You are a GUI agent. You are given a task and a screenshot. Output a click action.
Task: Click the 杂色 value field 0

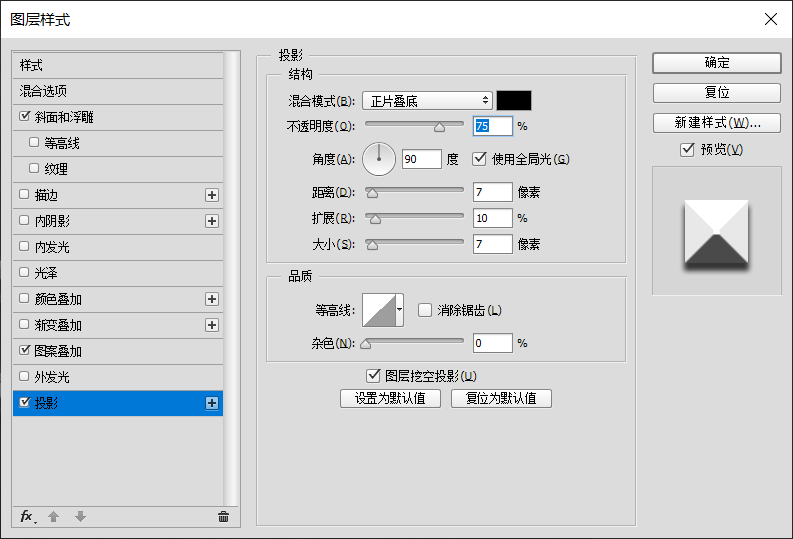(x=493, y=343)
